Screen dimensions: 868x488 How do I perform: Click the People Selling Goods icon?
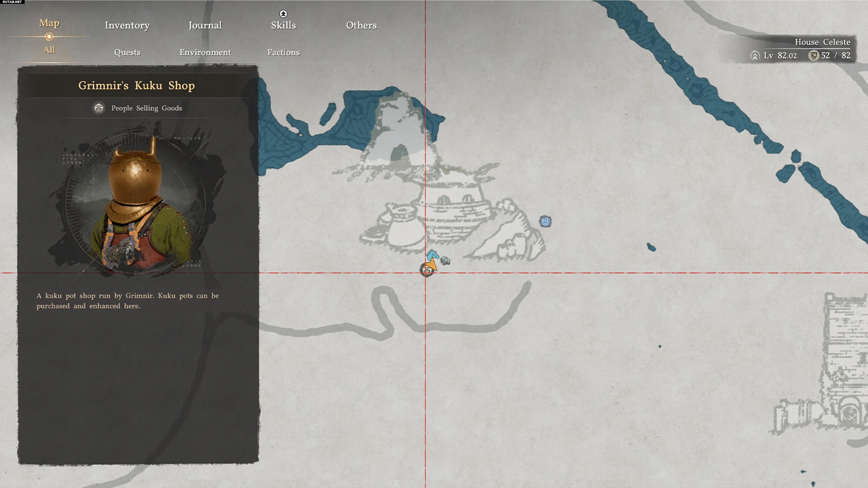pyautogui.click(x=99, y=108)
